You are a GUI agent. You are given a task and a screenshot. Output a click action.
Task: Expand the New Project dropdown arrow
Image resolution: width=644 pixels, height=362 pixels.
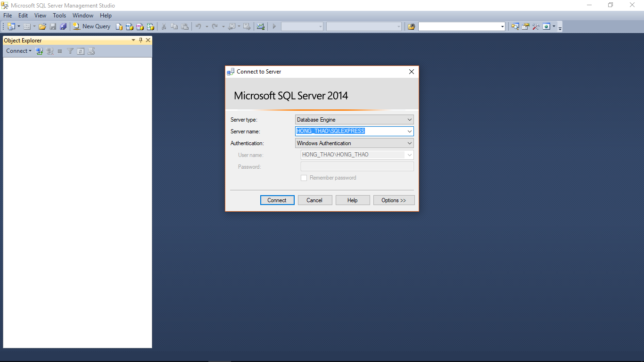tap(19, 26)
